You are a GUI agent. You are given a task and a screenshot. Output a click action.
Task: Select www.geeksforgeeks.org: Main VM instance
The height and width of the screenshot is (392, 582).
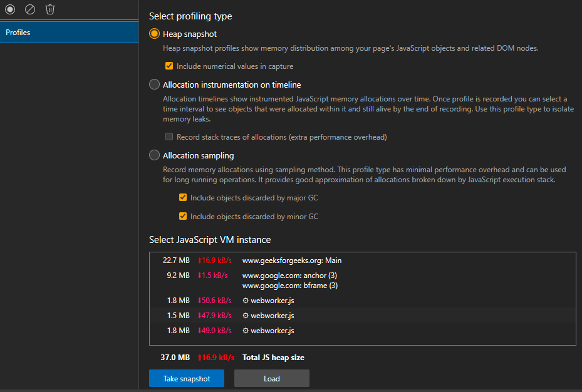pyautogui.click(x=292, y=260)
